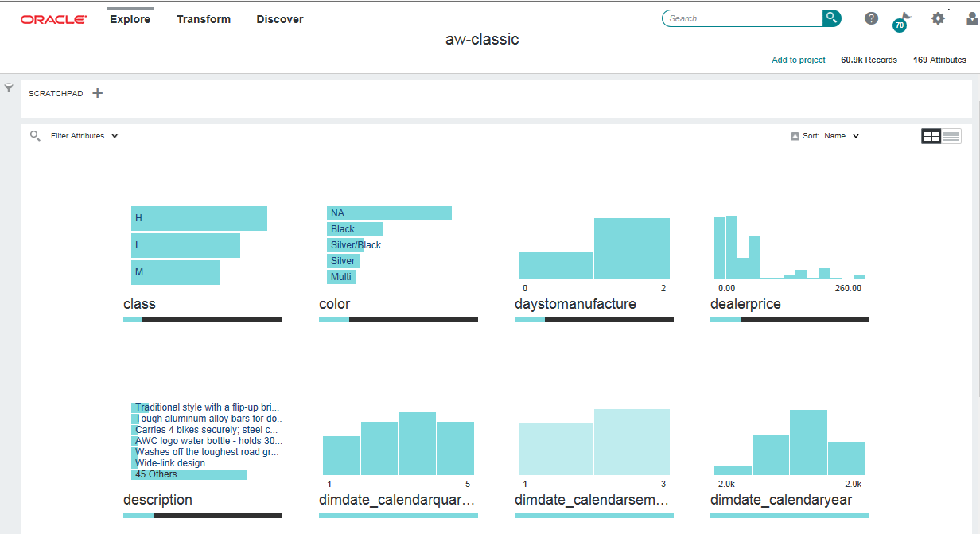The height and width of the screenshot is (534, 980).
Task: Select the NA bar in color chart
Action: coord(389,212)
